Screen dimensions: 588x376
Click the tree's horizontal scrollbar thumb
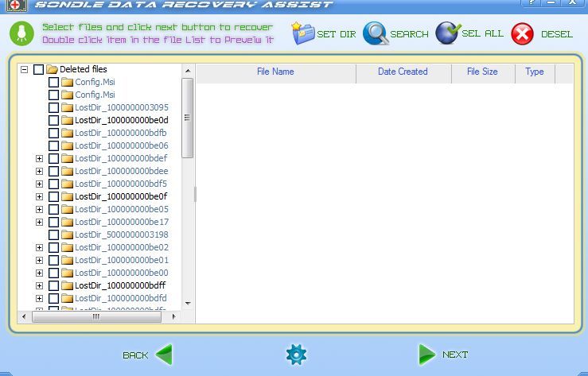click(96, 317)
